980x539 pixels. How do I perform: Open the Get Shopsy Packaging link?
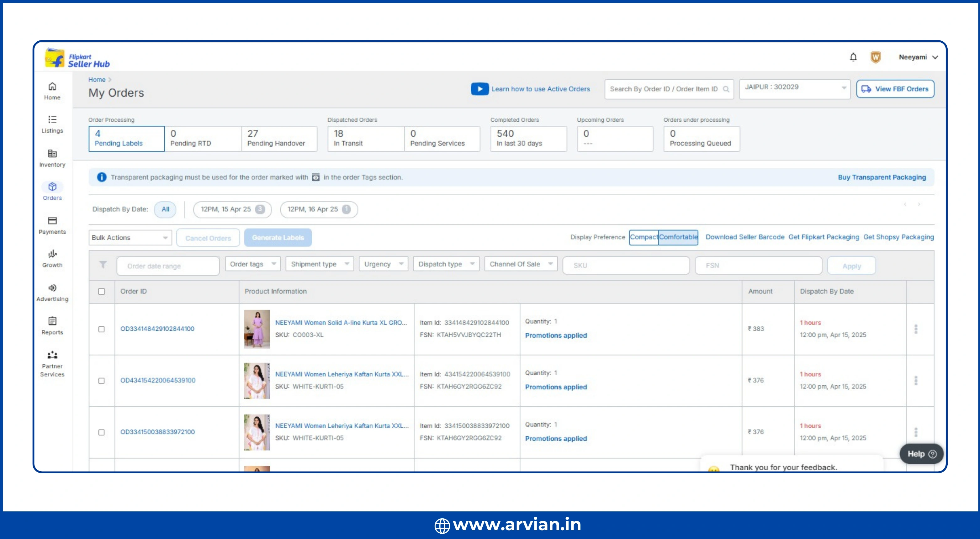pos(898,237)
